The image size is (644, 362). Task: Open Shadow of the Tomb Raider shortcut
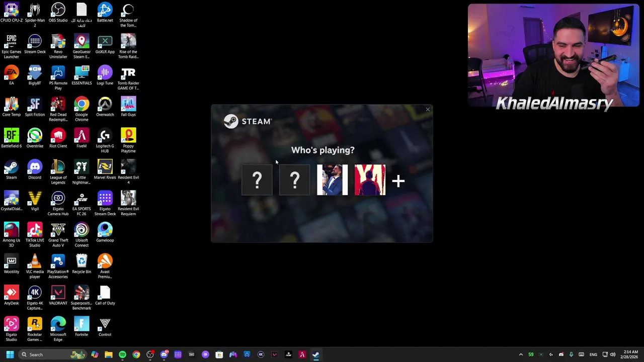point(128,14)
